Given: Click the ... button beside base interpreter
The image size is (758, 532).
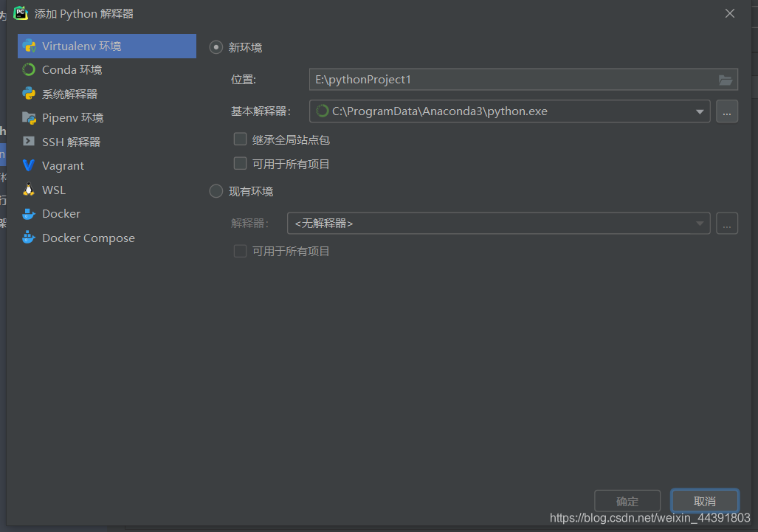Looking at the screenshot, I should (x=726, y=111).
